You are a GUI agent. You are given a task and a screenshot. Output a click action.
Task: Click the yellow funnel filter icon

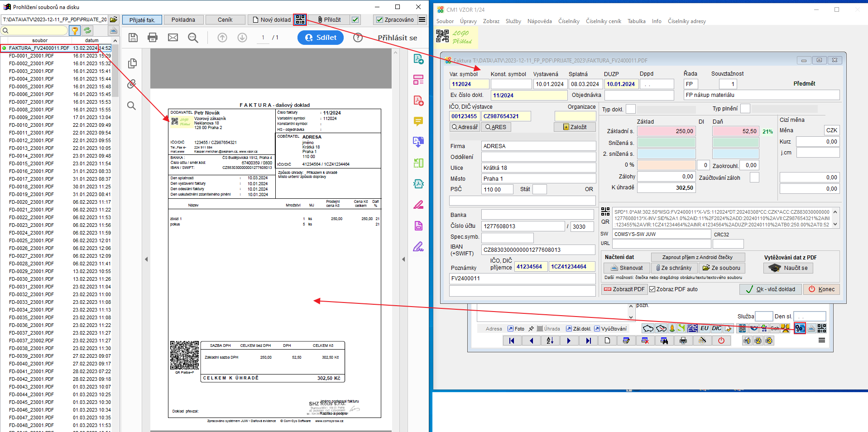[x=75, y=30]
